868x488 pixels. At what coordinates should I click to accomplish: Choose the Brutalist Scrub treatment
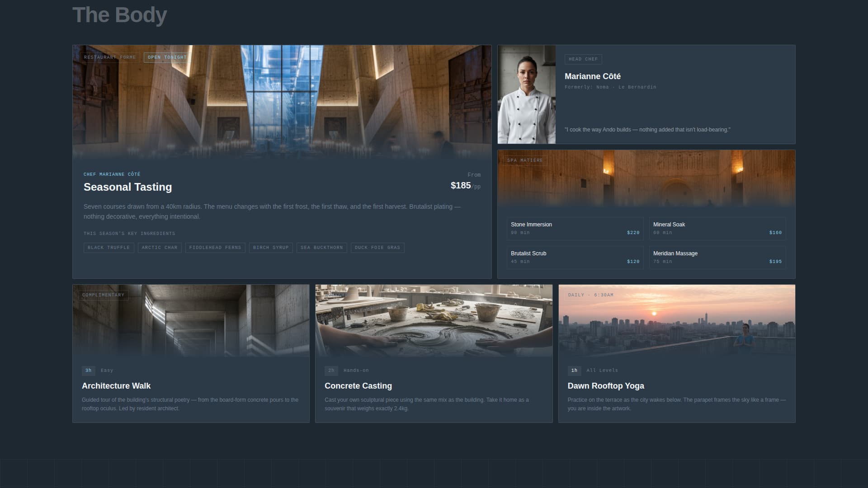click(x=575, y=257)
